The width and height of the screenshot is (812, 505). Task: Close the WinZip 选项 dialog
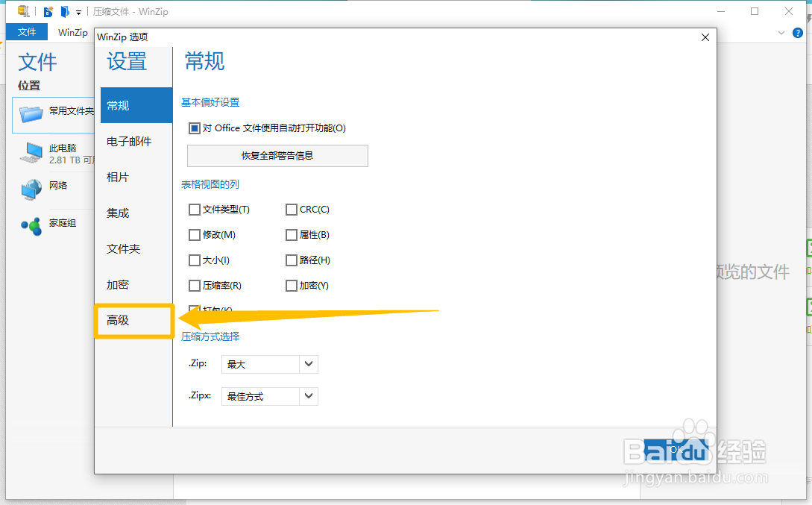tap(705, 37)
